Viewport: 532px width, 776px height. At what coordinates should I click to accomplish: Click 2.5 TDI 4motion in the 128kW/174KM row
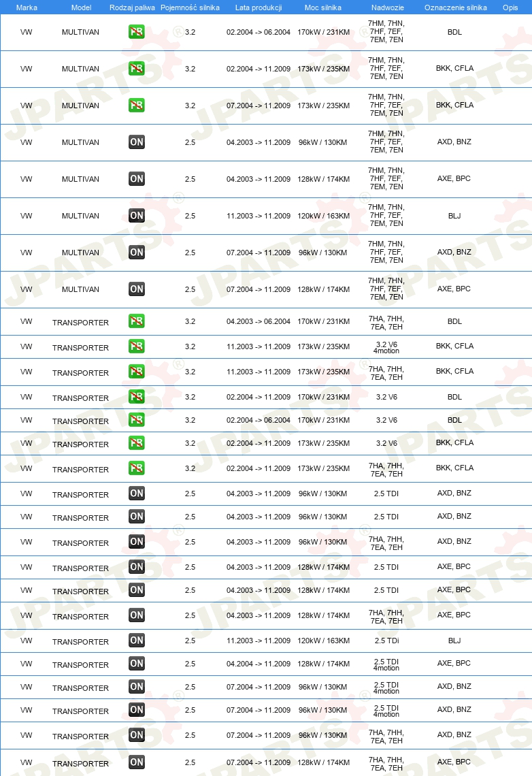tap(386, 664)
